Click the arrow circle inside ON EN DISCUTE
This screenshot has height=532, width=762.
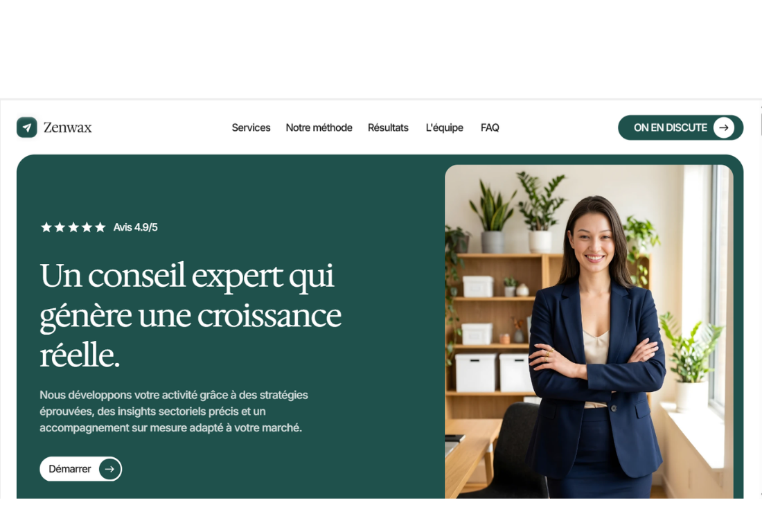point(724,127)
